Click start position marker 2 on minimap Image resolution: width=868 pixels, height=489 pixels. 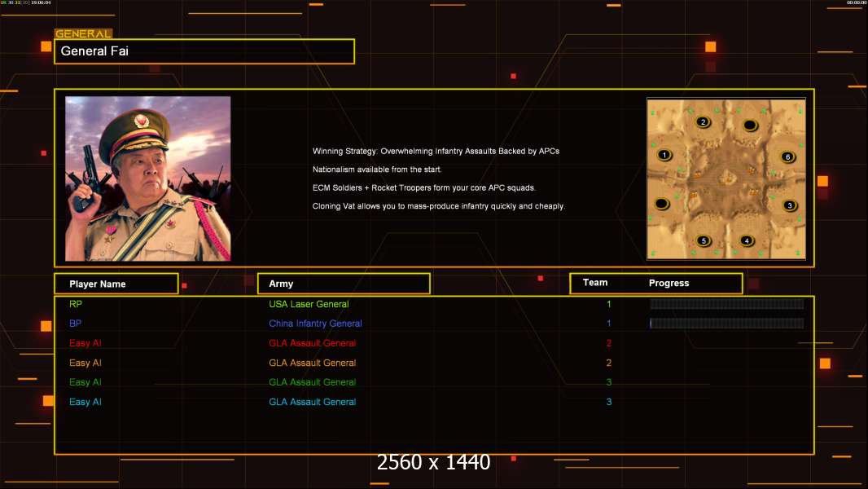click(703, 121)
